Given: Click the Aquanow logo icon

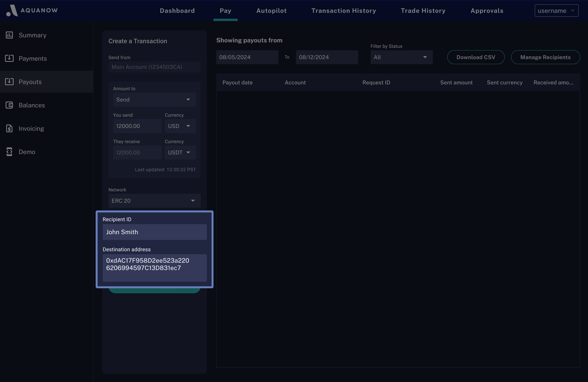Looking at the screenshot, I should pyautogui.click(x=12, y=10).
